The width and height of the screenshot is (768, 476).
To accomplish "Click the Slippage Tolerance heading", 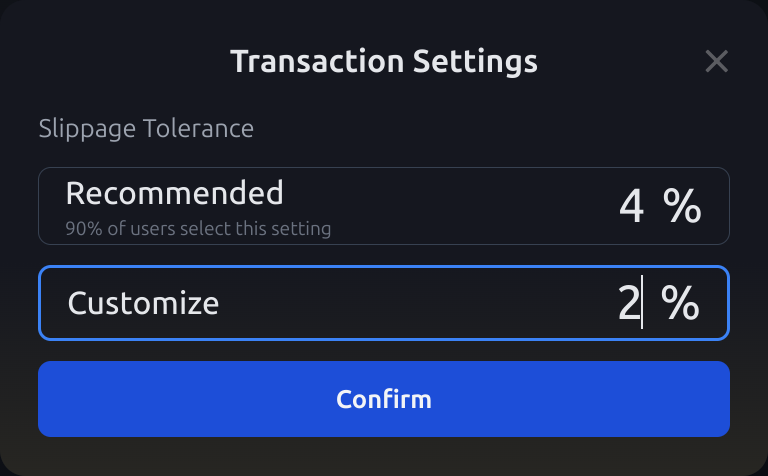I will [x=146, y=129].
